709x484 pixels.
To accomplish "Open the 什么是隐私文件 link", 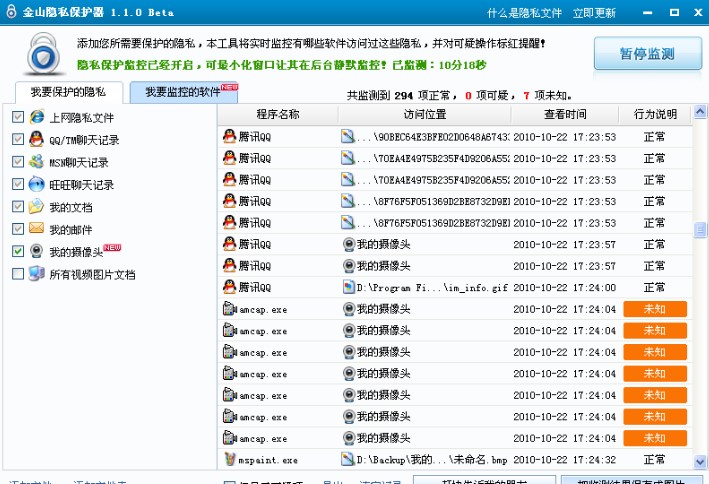I will pos(524,13).
